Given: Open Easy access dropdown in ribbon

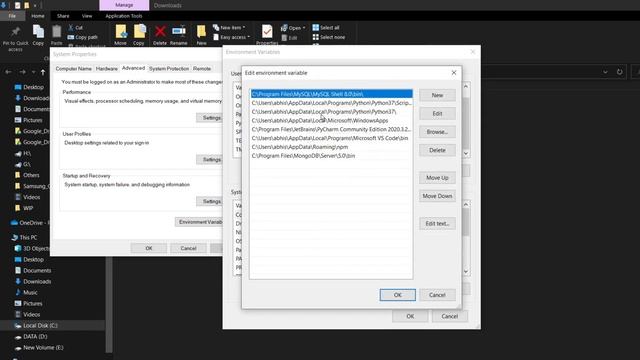Looking at the screenshot, I should [x=231, y=37].
